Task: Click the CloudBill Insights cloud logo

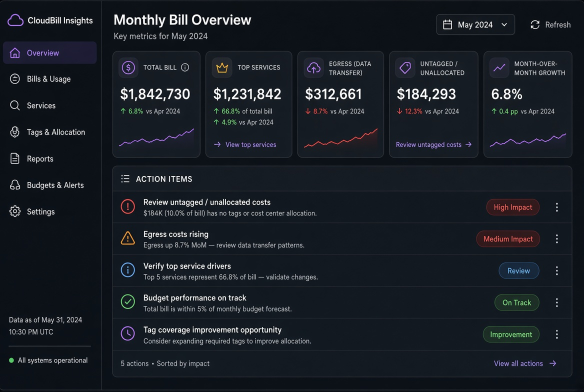Action: (x=15, y=20)
